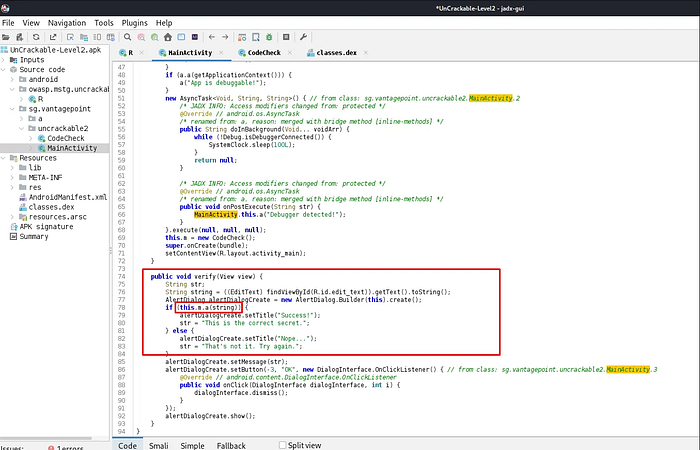Click the Export project toolbar icon
700x450 pixels.
(x=53, y=37)
